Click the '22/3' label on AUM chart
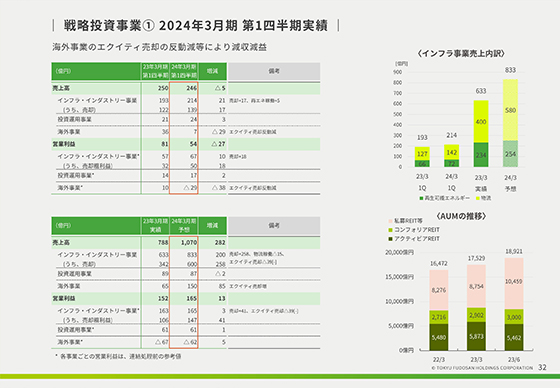 439,360
